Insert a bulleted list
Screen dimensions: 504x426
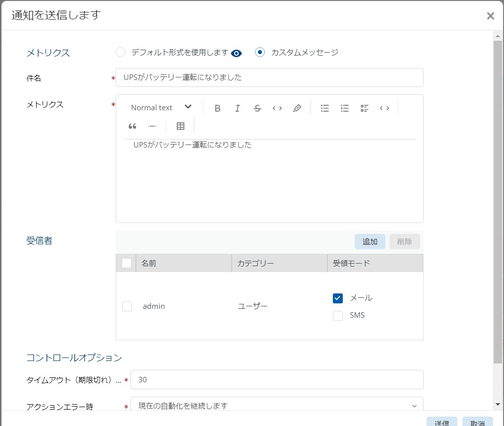coord(325,108)
